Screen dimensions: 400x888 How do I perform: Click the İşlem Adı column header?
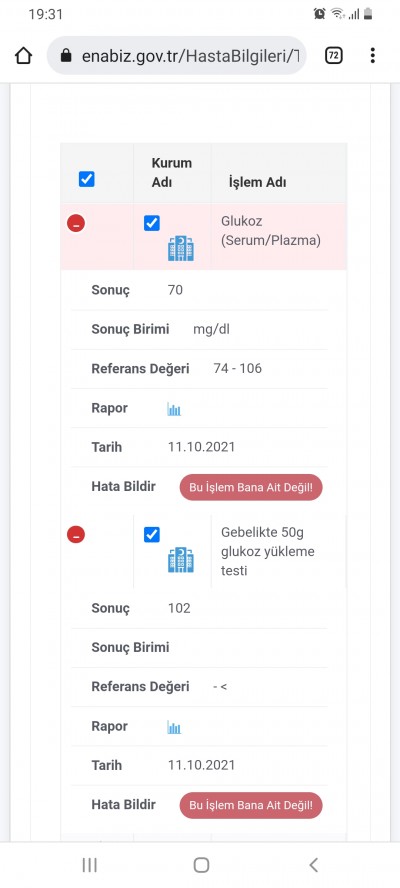pos(257,182)
